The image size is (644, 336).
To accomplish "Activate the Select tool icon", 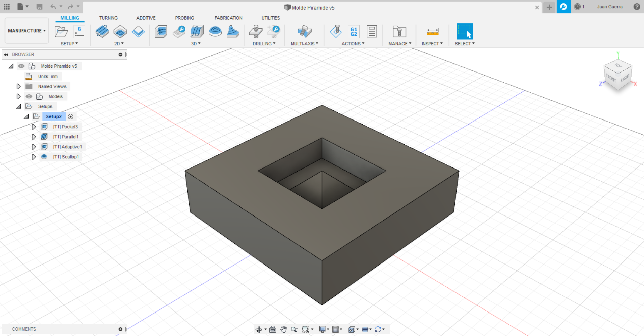I will point(465,32).
